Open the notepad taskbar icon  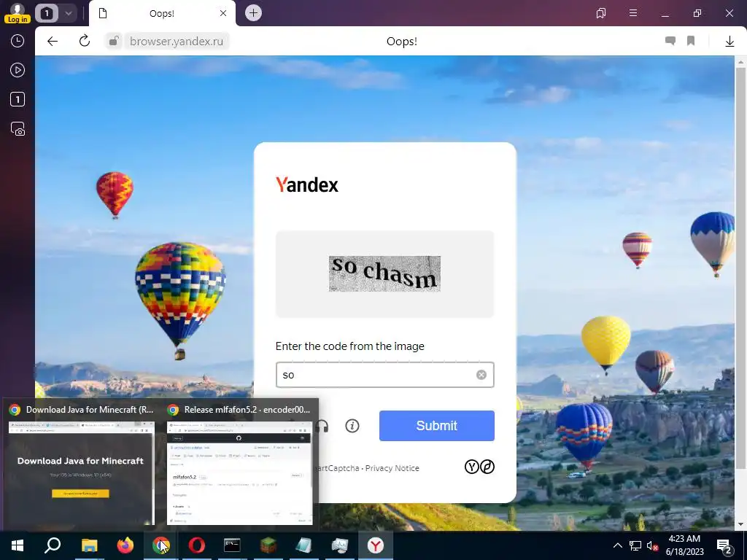[x=304, y=545]
